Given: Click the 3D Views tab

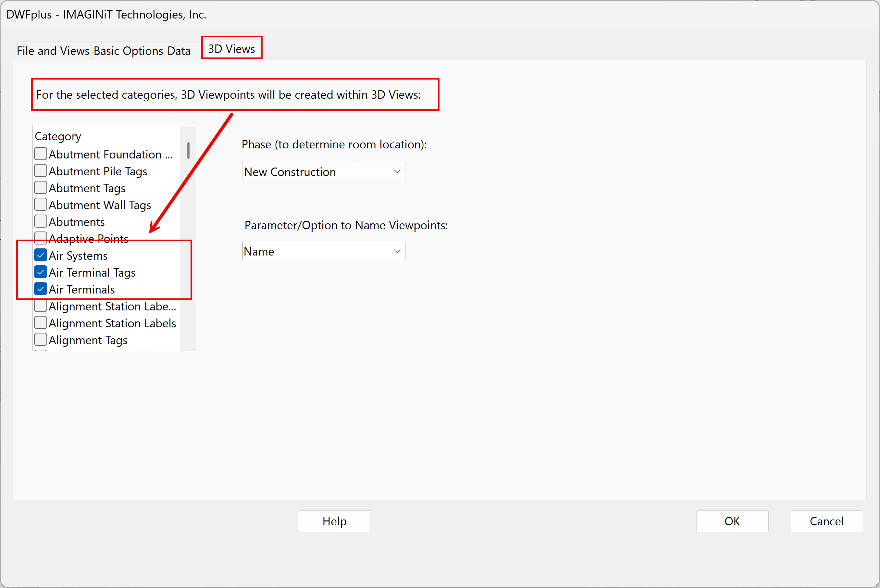Looking at the screenshot, I should pyautogui.click(x=232, y=48).
